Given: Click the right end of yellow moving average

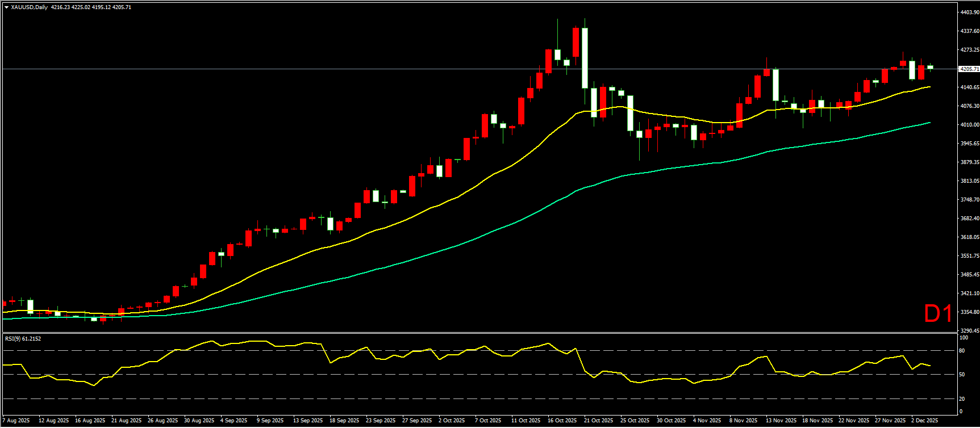Looking at the screenshot, I should [929, 87].
